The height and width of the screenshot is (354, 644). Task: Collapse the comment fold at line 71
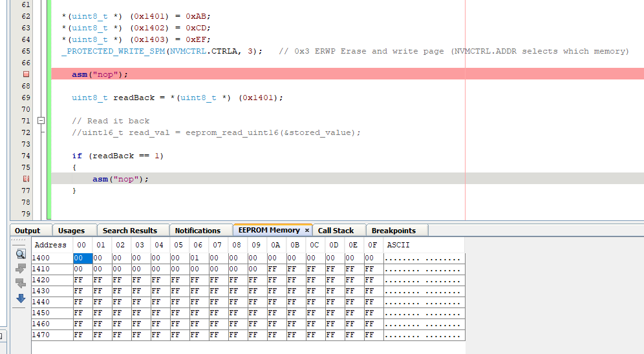[41, 121]
